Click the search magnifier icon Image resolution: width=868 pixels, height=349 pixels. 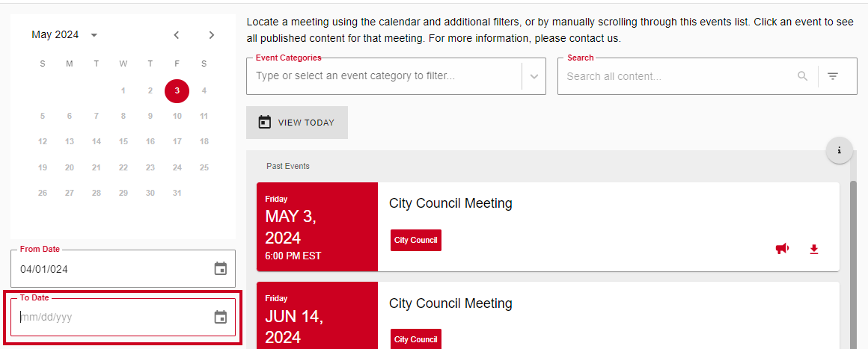click(803, 76)
